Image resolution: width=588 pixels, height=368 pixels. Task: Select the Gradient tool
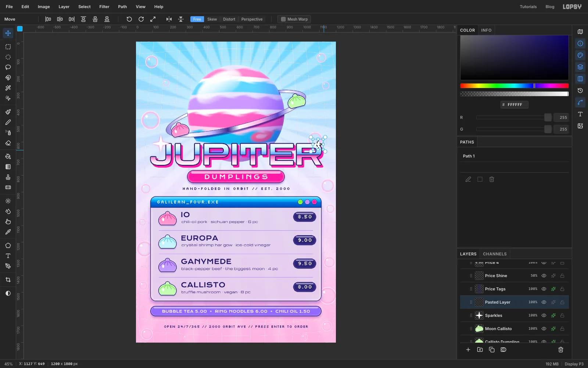click(x=8, y=167)
